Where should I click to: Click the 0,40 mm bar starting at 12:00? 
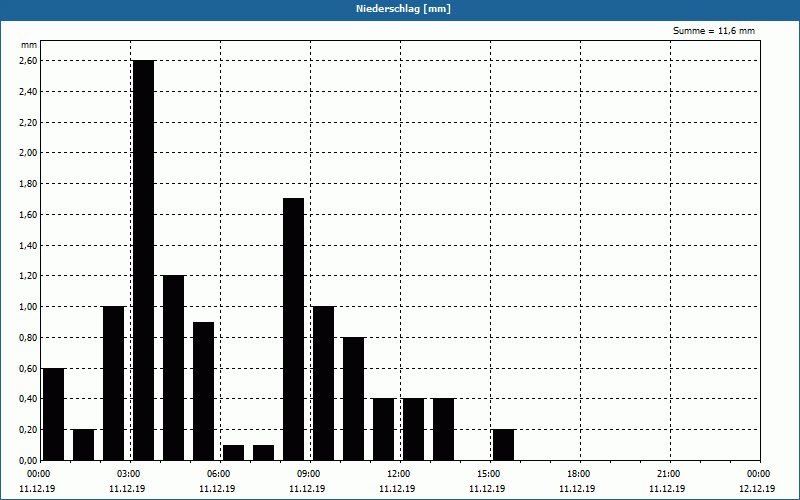[413, 430]
